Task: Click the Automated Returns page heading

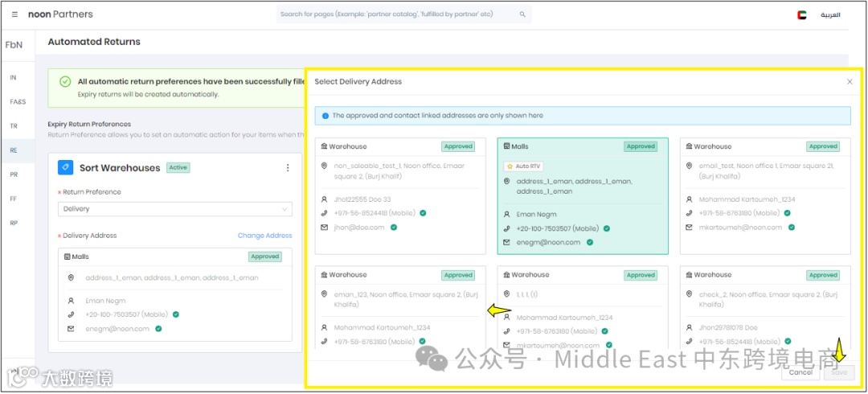Action: point(94,42)
